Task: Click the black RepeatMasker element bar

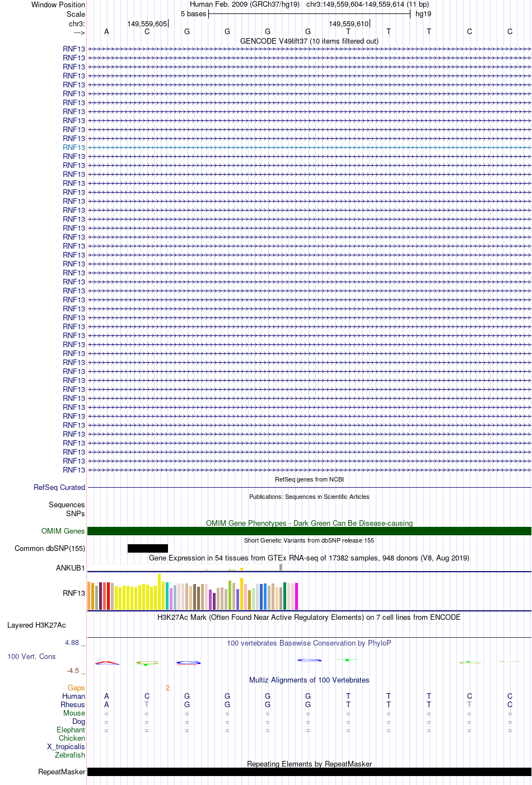Action: [309, 772]
